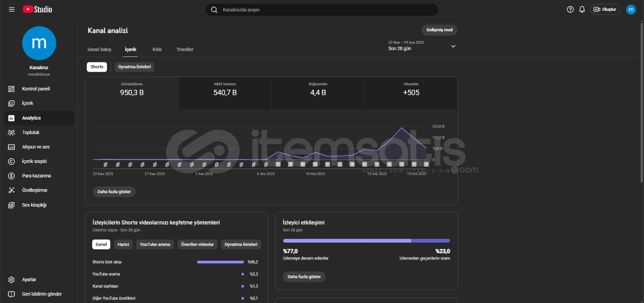Switch to the Kitle tab

pyautogui.click(x=157, y=49)
